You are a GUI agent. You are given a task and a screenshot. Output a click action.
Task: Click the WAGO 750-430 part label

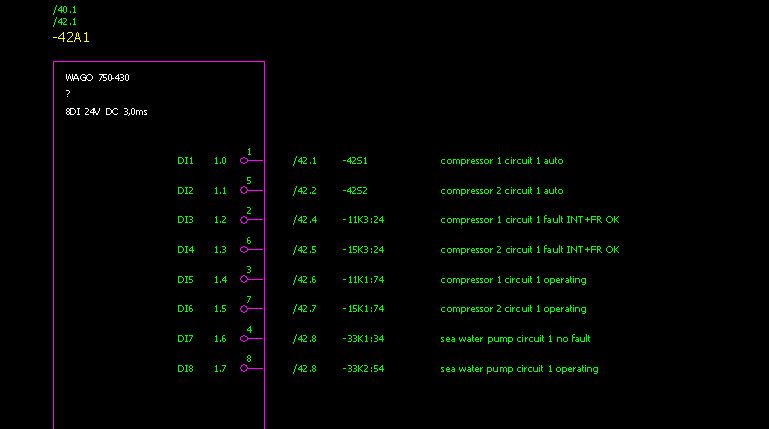[97, 77]
